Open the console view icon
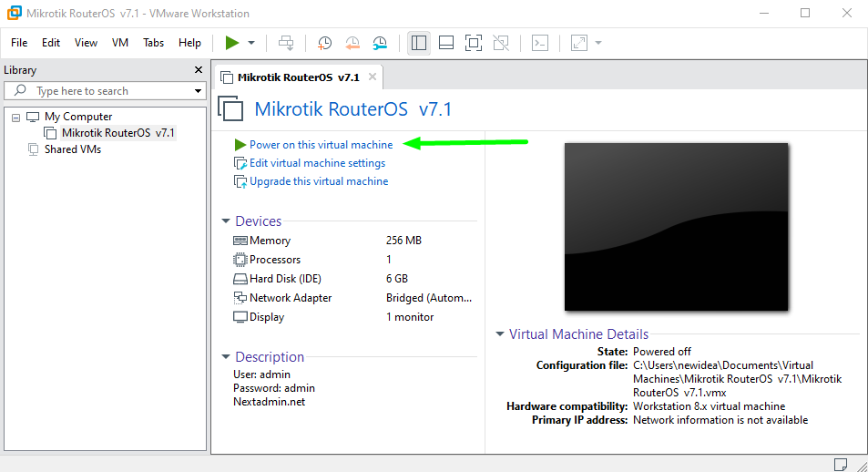The image size is (868, 472). click(x=540, y=43)
